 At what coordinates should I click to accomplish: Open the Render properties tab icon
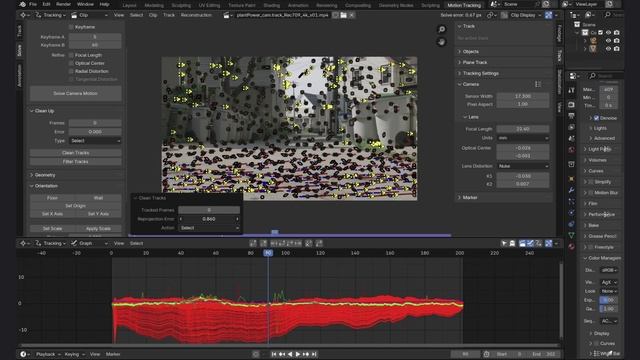coord(571,105)
